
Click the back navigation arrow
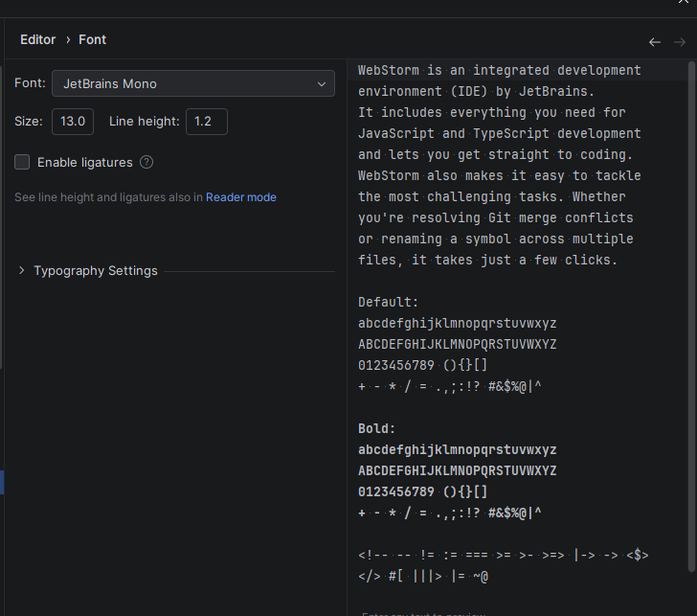point(654,42)
